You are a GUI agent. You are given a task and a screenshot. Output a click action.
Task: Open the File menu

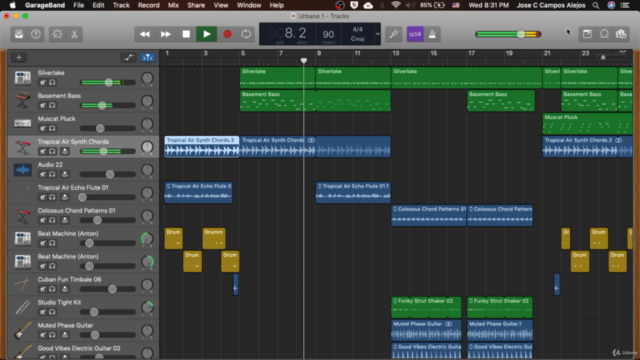78,5
